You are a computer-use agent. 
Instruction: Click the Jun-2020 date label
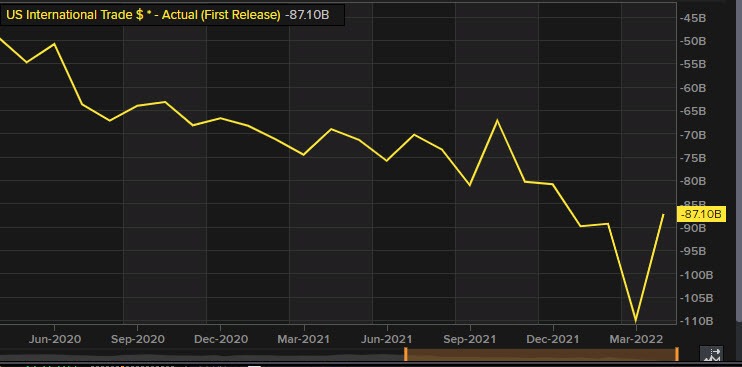[54, 339]
